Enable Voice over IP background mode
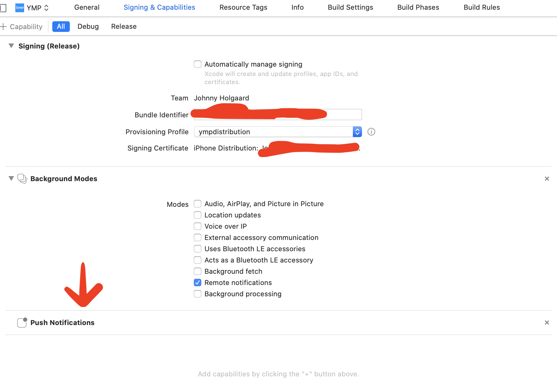 197,226
